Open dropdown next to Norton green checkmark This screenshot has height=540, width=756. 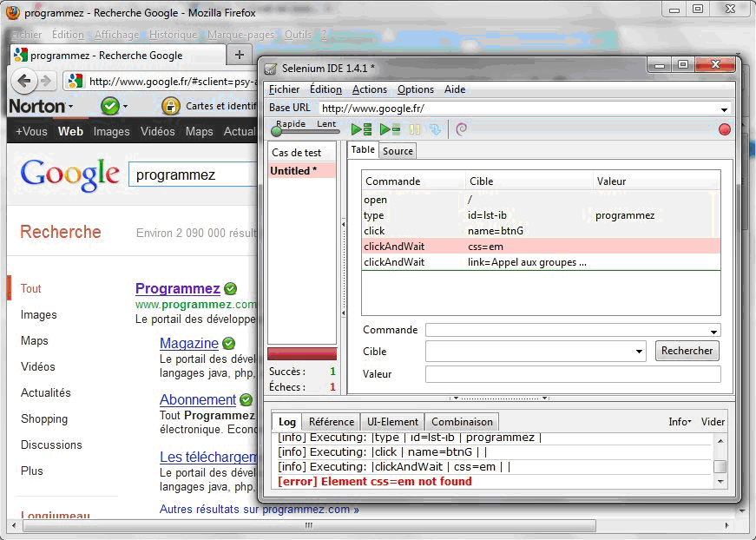tap(125, 106)
